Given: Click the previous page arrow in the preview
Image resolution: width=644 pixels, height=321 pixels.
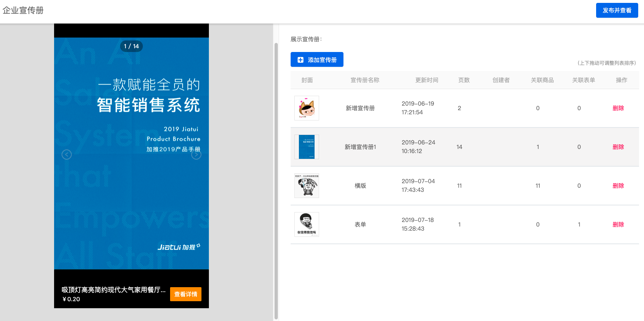Looking at the screenshot, I should [66, 155].
